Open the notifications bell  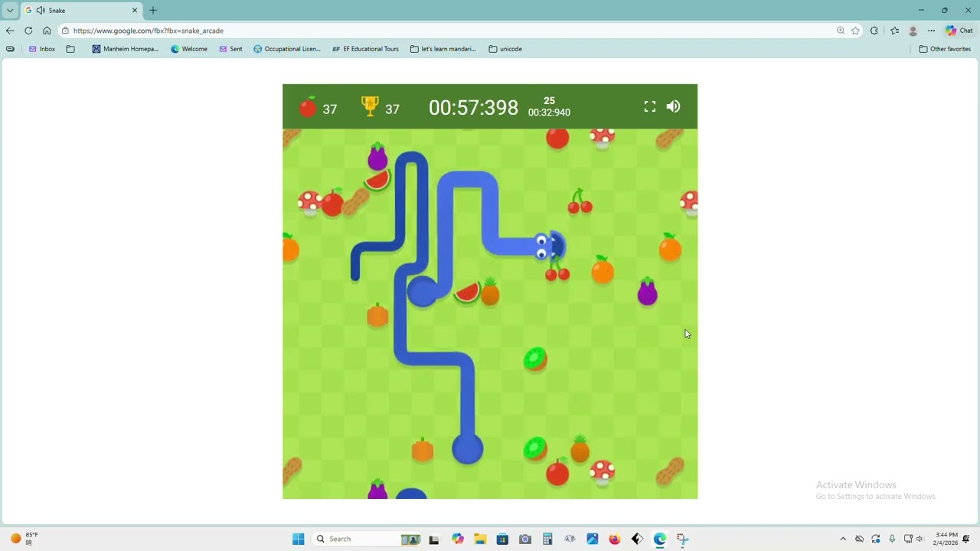pyautogui.click(x=967, y=539)
